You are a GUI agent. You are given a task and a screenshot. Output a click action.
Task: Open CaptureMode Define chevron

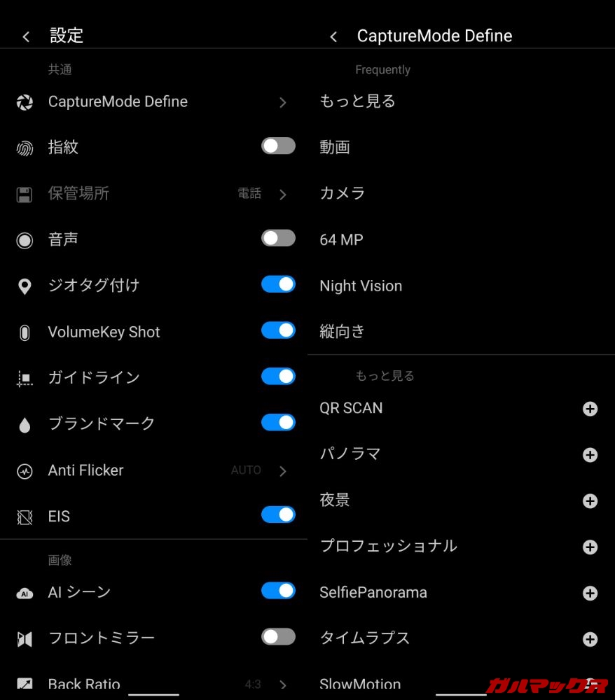[x=282, y=102]
